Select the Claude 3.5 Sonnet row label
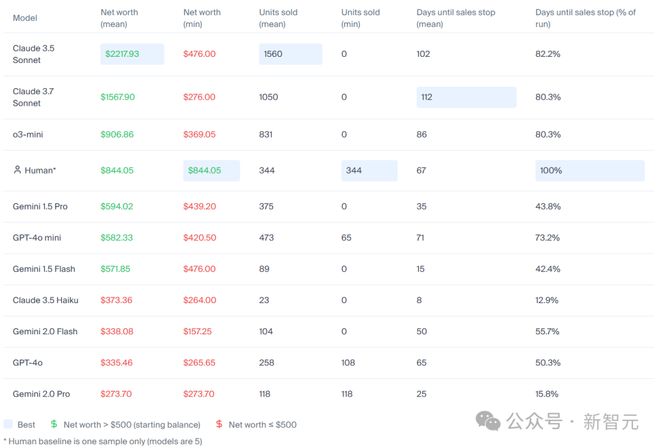This screenshot has width=660, height=448. point(36,54)
